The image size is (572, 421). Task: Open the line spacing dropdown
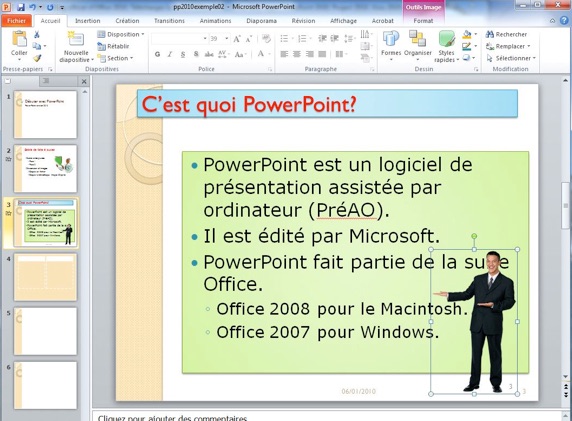pos(349,38)
